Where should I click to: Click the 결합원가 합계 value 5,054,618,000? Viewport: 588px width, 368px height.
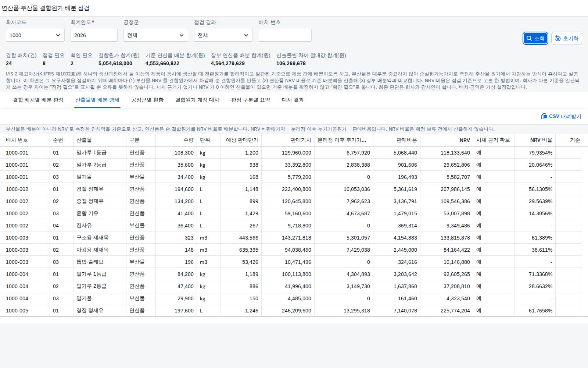115,63
